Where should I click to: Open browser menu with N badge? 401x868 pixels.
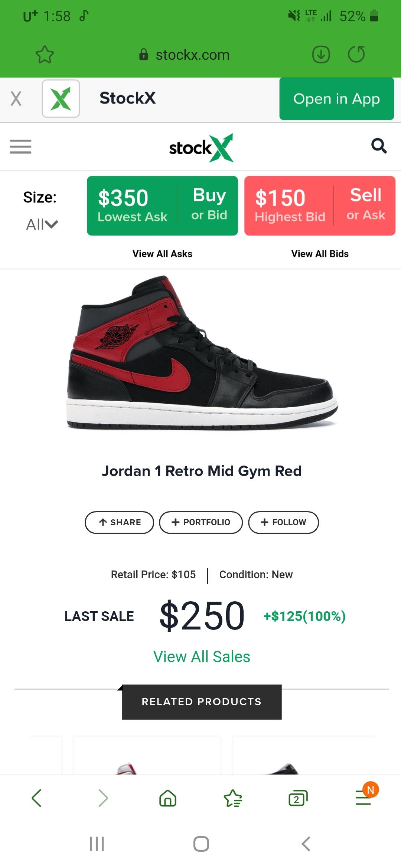click(x=364, y=797)
